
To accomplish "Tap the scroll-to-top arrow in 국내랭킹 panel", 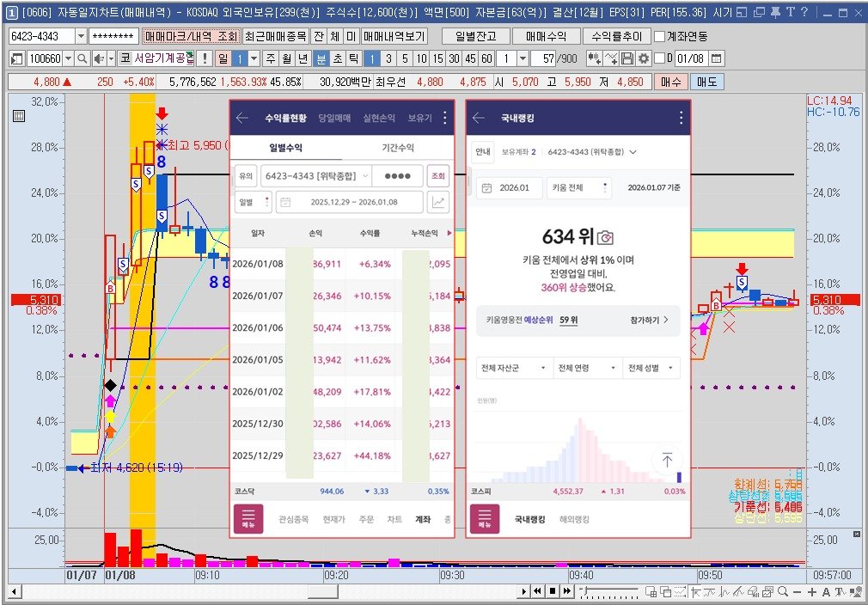I will point(668,460).
